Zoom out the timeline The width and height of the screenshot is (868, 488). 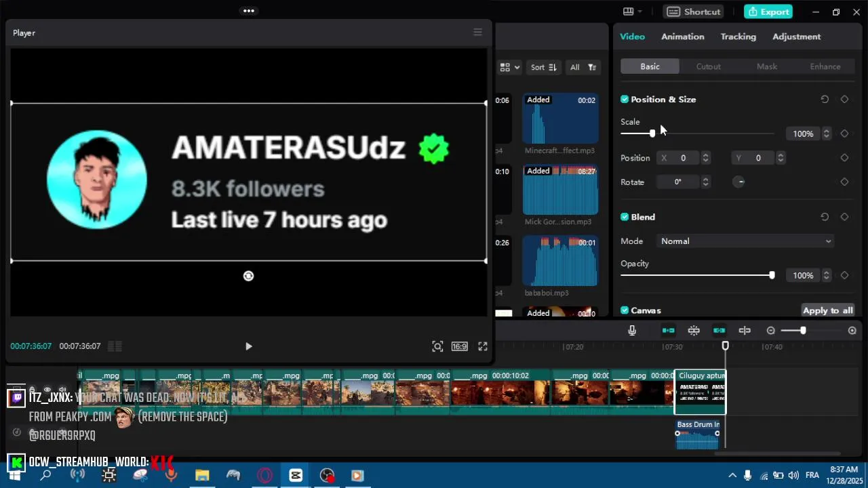(770, 331)
